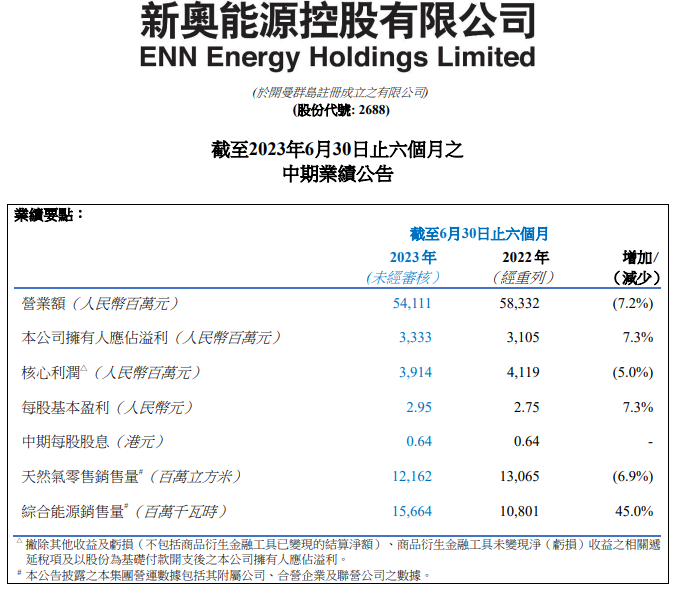The height and width of the screenshot is (599, 676).
Task: Click the change value 45.0%
Action: point(634,511)
